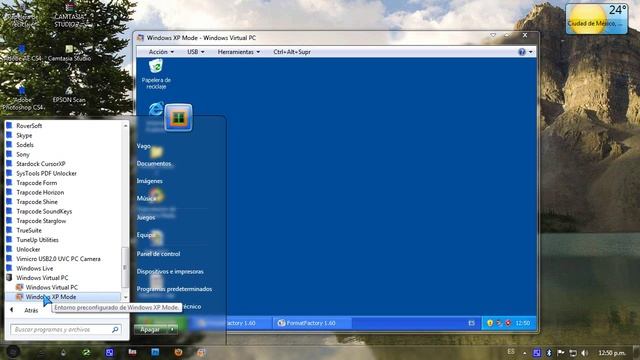The image size is (640, 360).
Task: Click the Windows Start orb
Action: tap(13, 352)
